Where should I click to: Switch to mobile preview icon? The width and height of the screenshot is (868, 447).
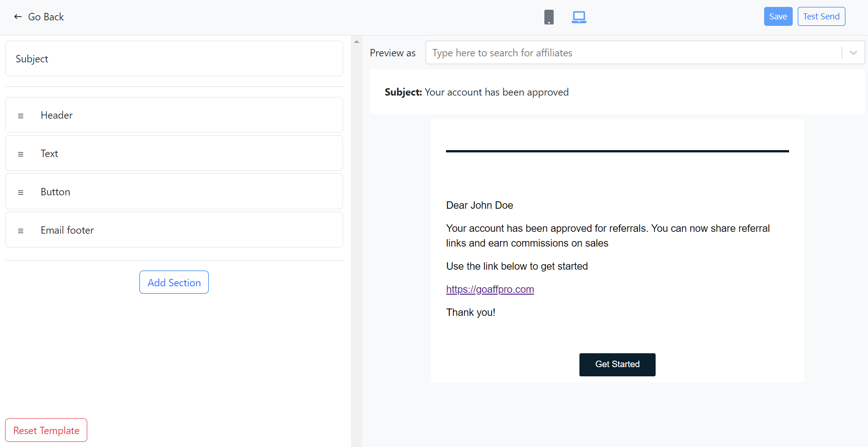pos(549,17)
